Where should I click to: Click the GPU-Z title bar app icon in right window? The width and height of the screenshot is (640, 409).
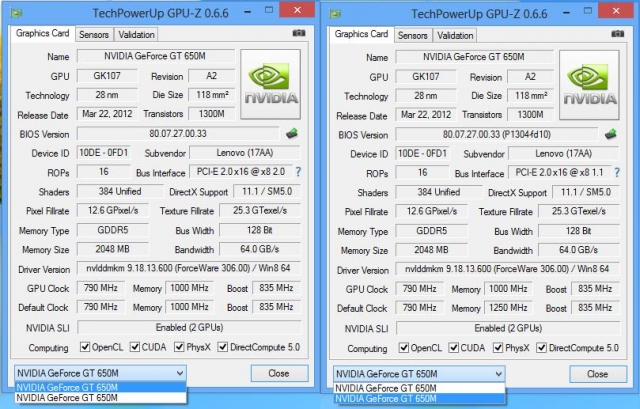click(x=336, y=14)
